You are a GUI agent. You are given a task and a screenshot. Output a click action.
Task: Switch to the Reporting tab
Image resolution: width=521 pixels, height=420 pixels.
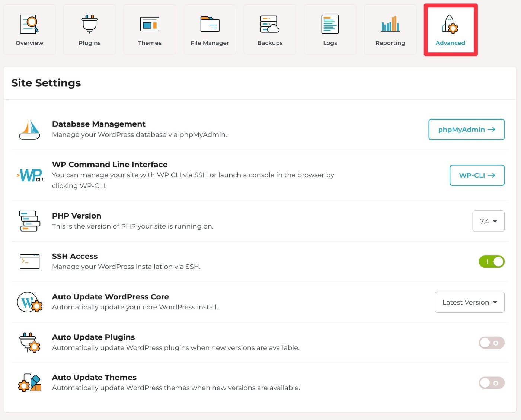(x=390, y=30)
